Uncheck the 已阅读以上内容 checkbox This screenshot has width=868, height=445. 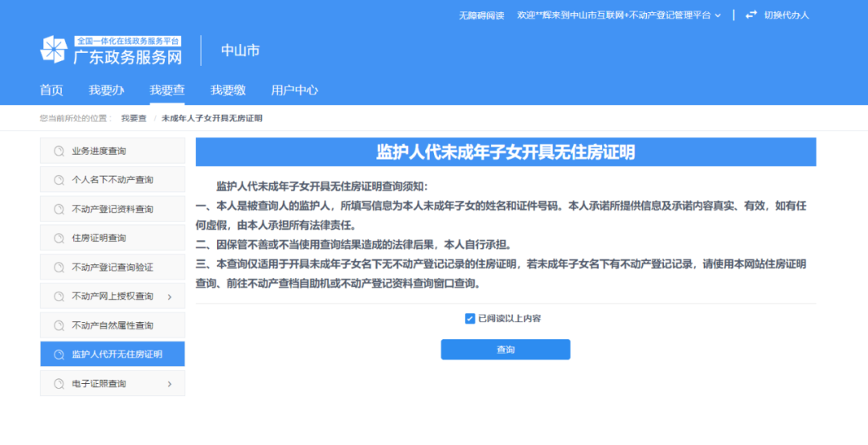[x=470, y=319]
